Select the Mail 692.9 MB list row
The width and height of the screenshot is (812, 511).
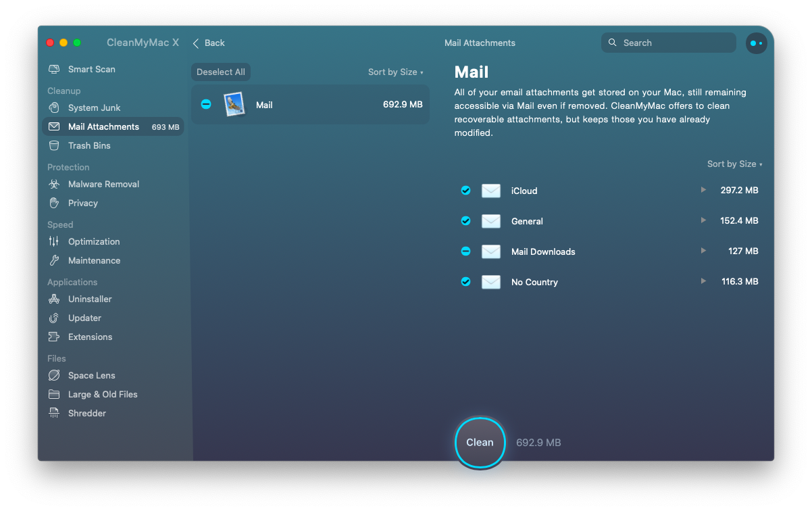click(x=310, y=105)
